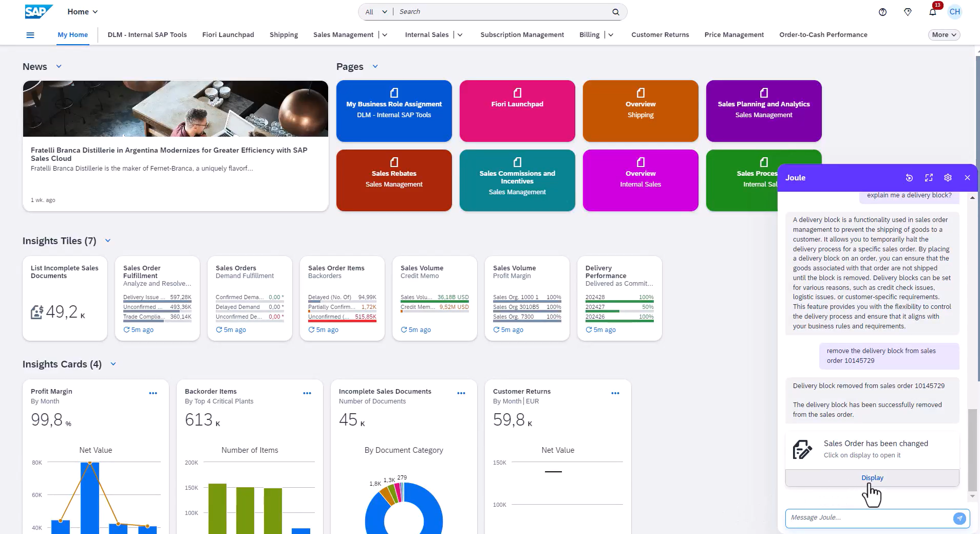Open the All search scope dropdown
Screen dimensions: 980x534
pos(376,12)
